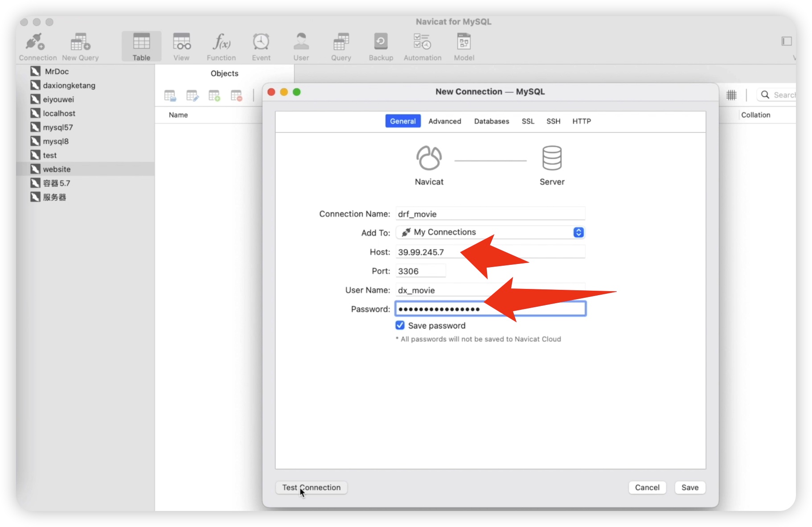
Task: Click the Navicat logo icon in dialog
Action: [429, 158]
